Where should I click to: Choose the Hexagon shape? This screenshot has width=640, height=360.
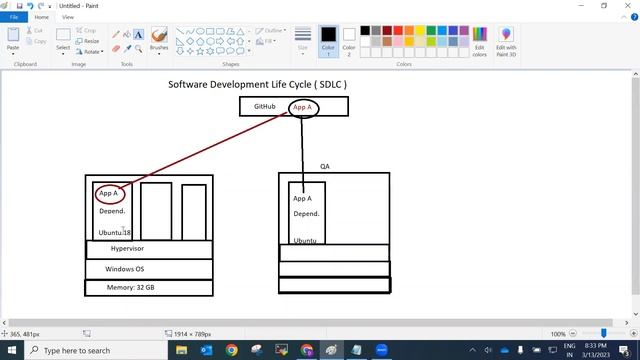[210, 41]
